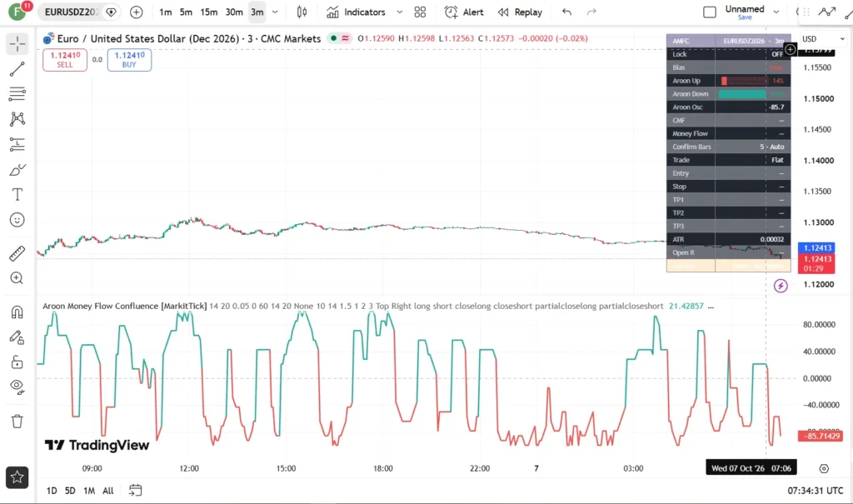The image size is (853, 504).
Task: Activate the ruler measure tool
Action: click(17, 253)
